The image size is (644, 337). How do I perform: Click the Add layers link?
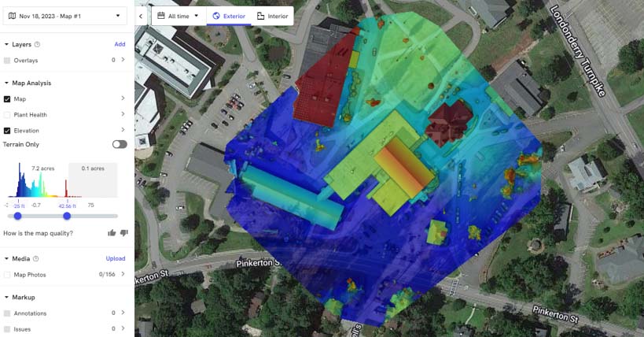pyautogui.click(x=120, y=45)
